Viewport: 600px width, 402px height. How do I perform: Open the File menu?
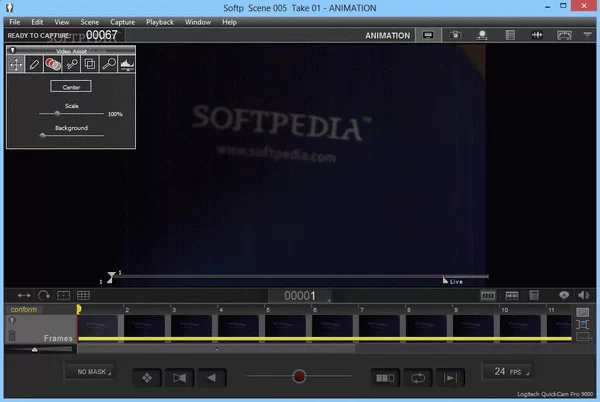[x=15, y=22]
